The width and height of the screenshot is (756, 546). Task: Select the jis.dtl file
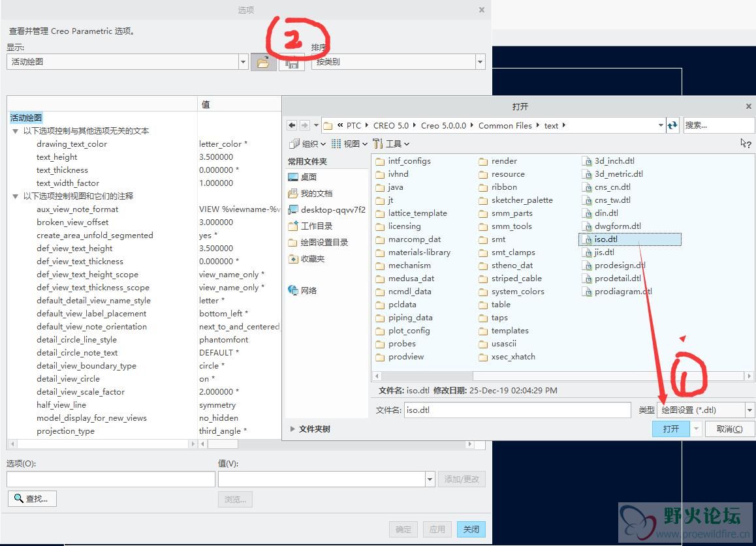coord(599,252)
